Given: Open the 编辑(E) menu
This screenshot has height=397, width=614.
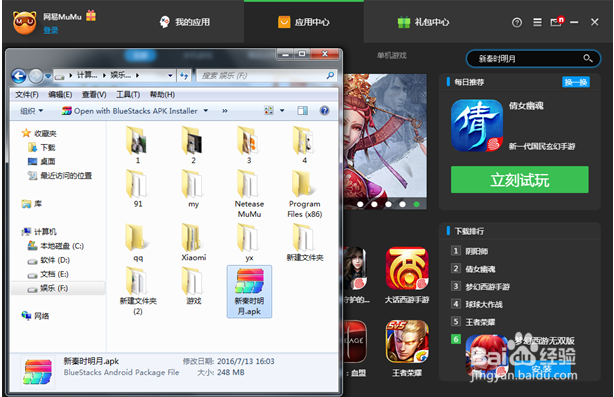Looking at the screenshot, I should click(60, 94).
